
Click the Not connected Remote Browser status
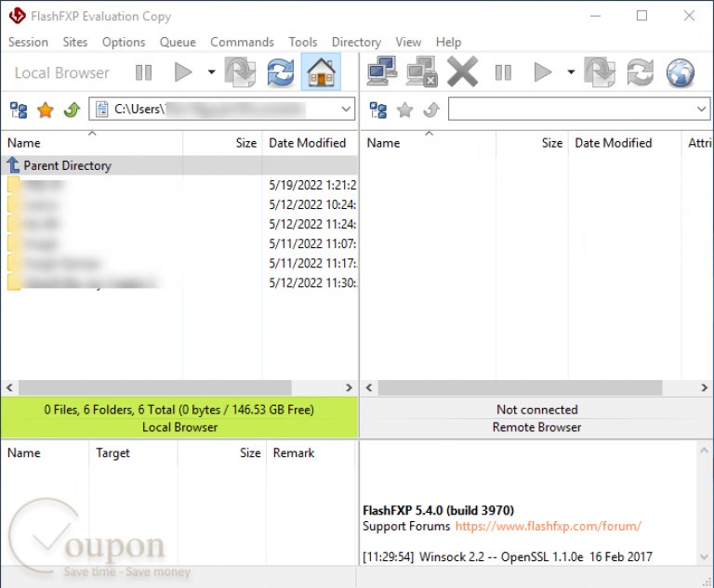pos(536,418)
